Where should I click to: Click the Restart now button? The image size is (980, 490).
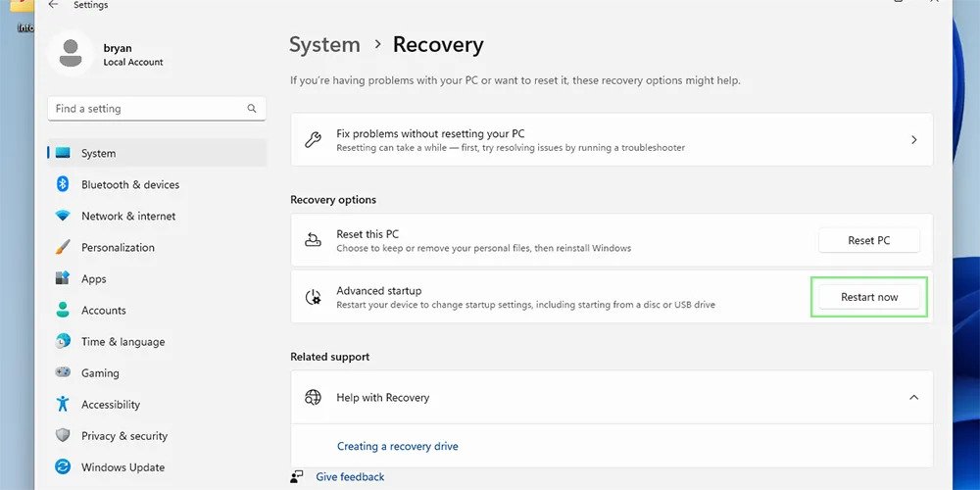pyautogui.click(x=868, y=297)
